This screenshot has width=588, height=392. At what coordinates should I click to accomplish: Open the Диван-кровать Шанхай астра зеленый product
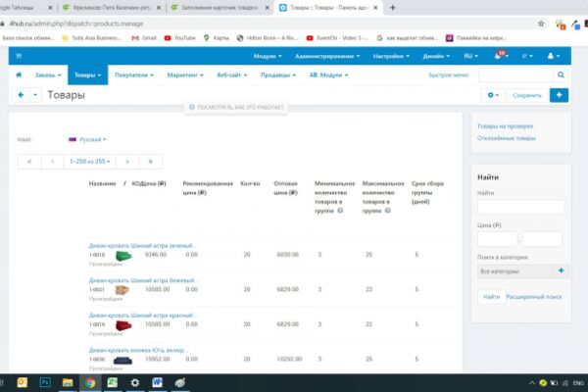[x=142, y=246]
